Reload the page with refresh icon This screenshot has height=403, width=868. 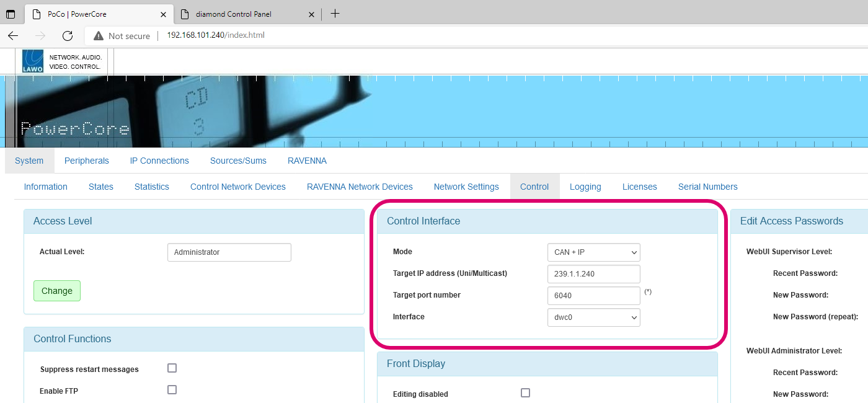[x=68, y=35]
